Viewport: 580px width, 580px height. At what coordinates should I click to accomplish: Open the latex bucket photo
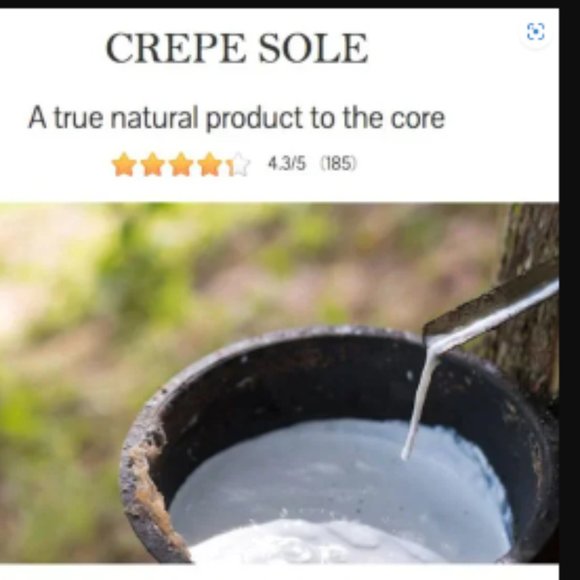[x=279, y=383]
